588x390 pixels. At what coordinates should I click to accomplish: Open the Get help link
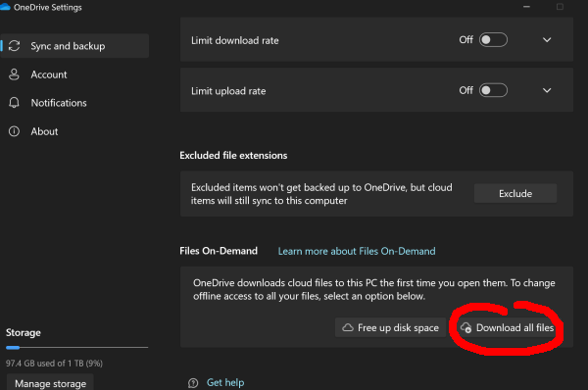225,382
